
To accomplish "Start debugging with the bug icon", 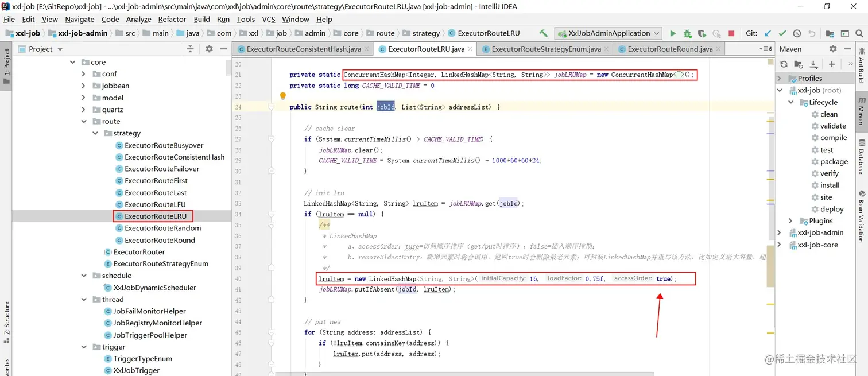I will point(687,33).
